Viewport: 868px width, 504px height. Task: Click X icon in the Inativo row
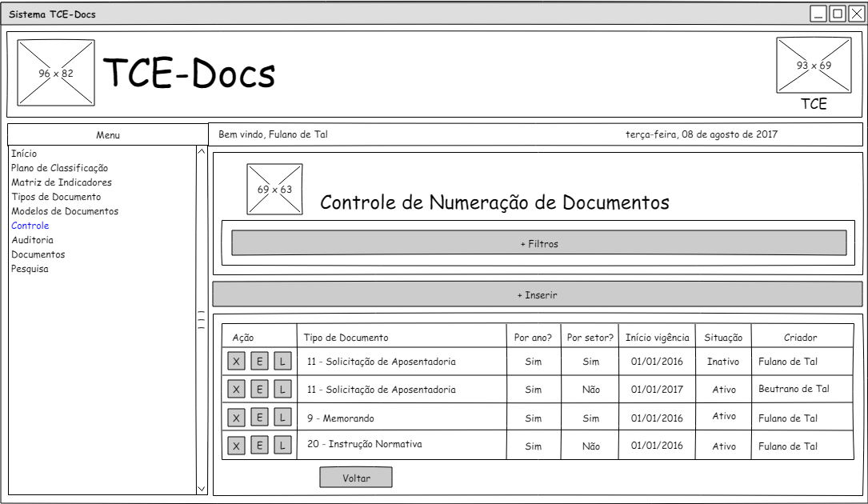[x=236, y=362]
